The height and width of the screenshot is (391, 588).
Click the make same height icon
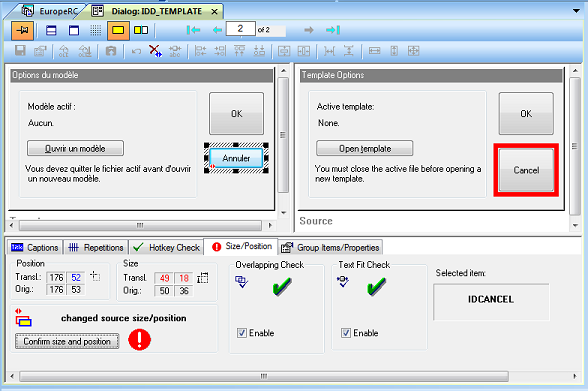click(x=394, y=51)
